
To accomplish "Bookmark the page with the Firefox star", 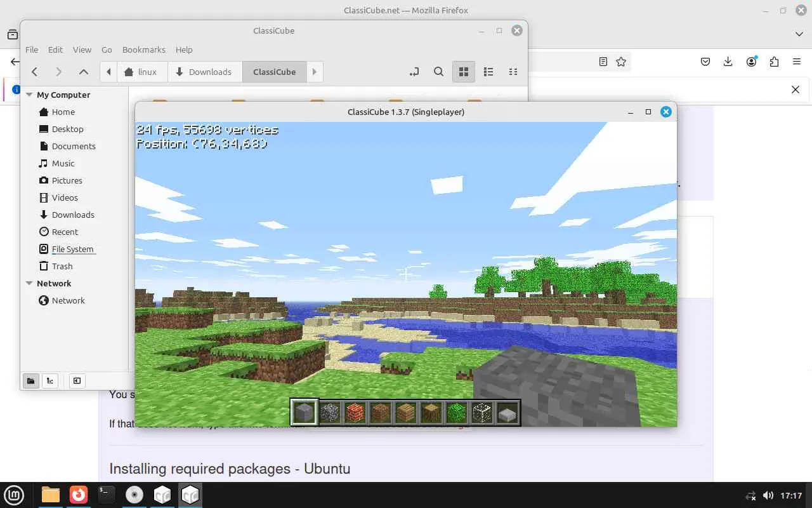I will 621,62.
